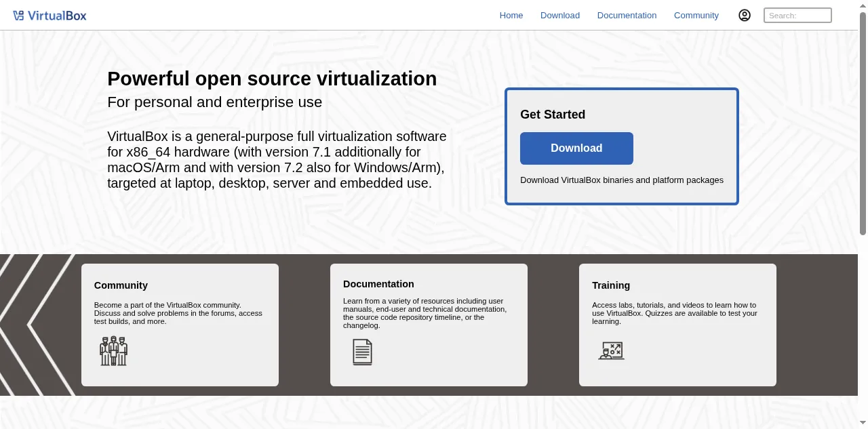
Task: Open the Documentation nav item
Action: (x=627, y=15)
